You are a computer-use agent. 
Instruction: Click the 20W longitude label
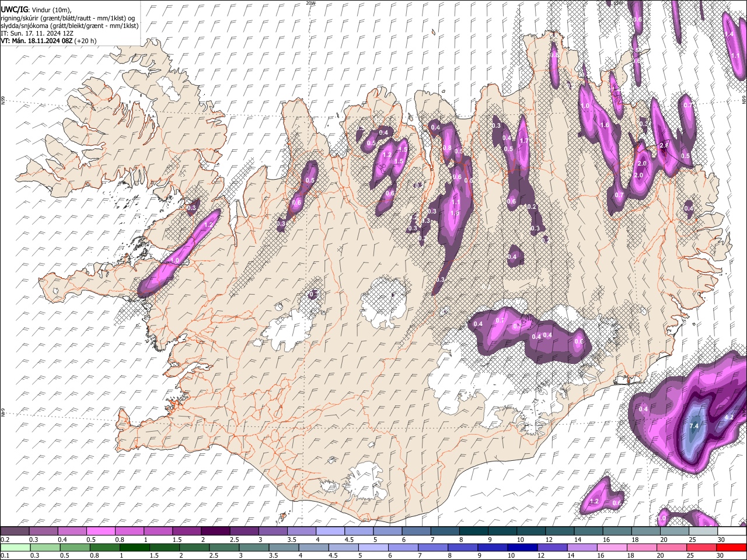pyautogui.click(x=310, y=3)
